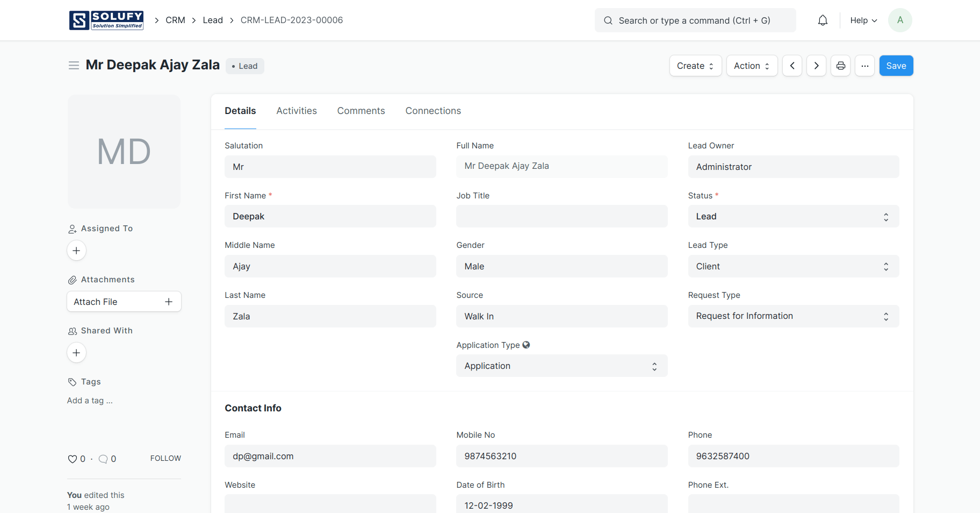Follow this lead document

(165, 459)
